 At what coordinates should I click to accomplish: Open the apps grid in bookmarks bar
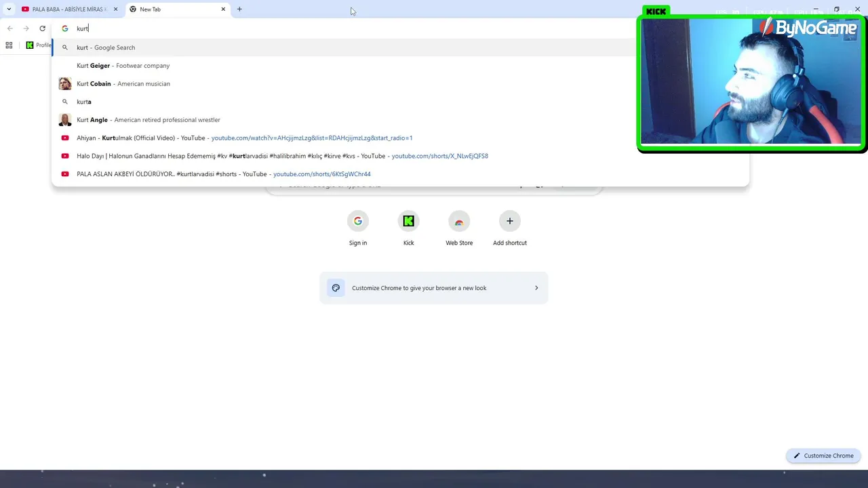coord(9,45)
